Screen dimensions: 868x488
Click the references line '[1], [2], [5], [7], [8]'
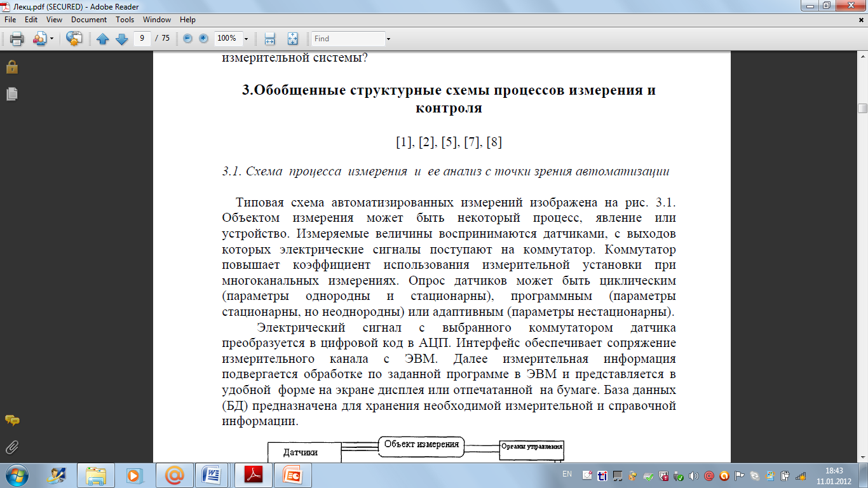pos(449,142)
